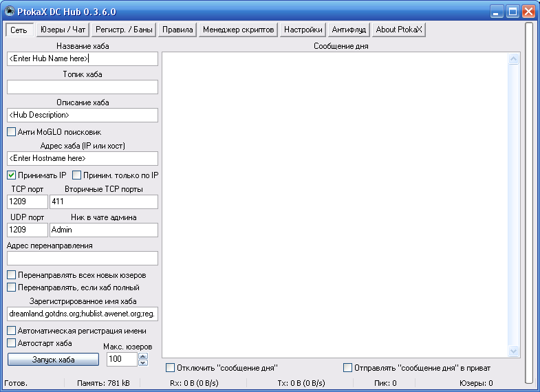Switch to the Сеть tab
Image resolution: width=540 pixels, height=392 pixels.
pyautogui.click(x=19, y=30)
